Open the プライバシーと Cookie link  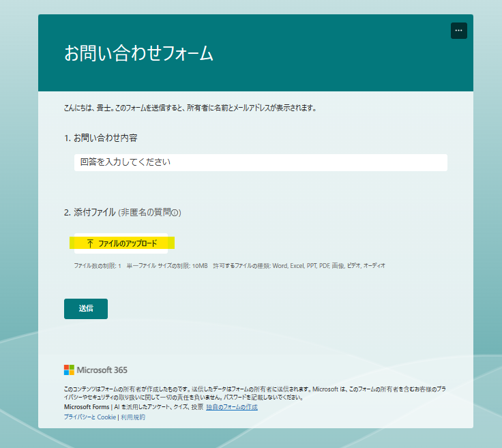tap(90, 417)
